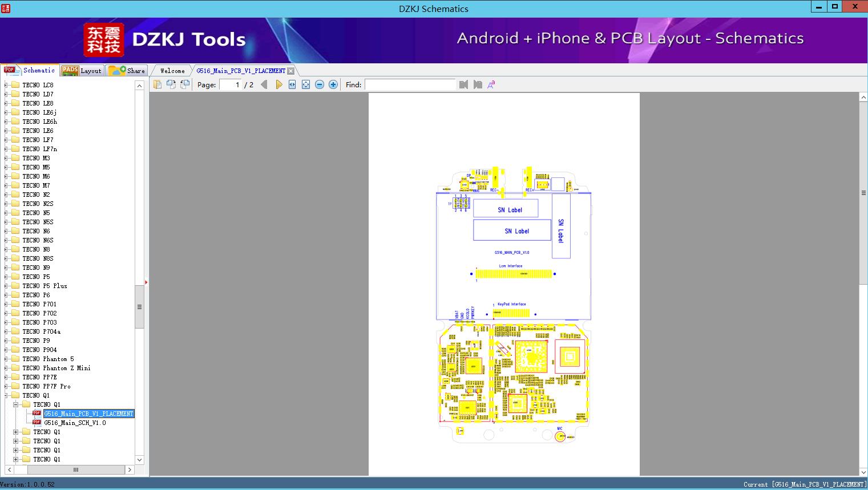
Task: Click the document viewer scroll up arrow
Action: tap(863, 98)
